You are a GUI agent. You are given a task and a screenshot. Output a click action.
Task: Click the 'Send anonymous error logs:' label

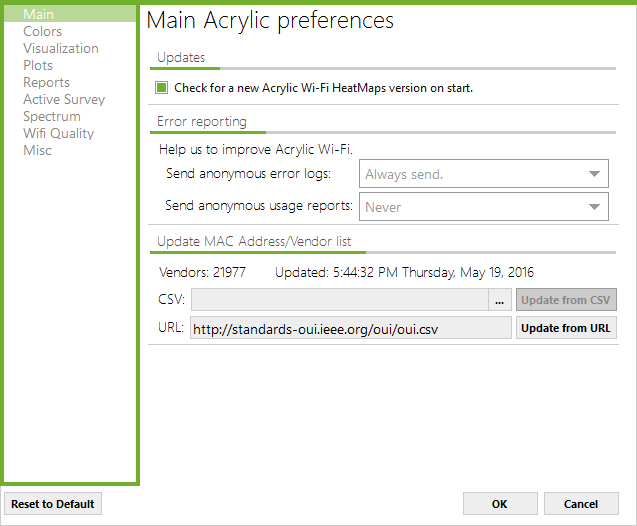[249, 173]
